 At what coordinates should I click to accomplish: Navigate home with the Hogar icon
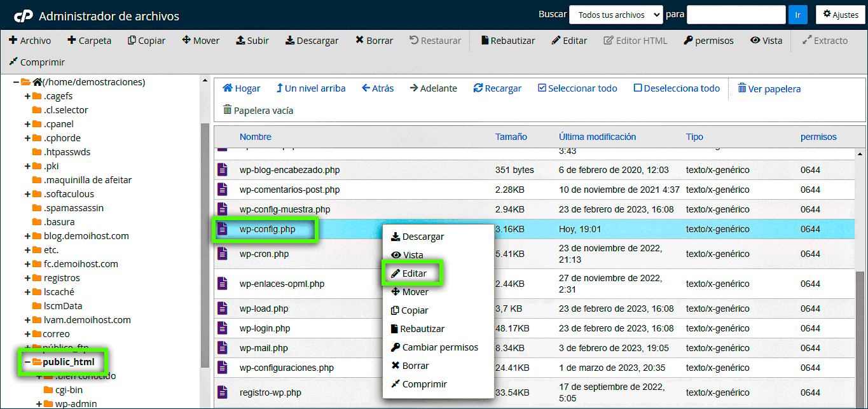[240, 88]
